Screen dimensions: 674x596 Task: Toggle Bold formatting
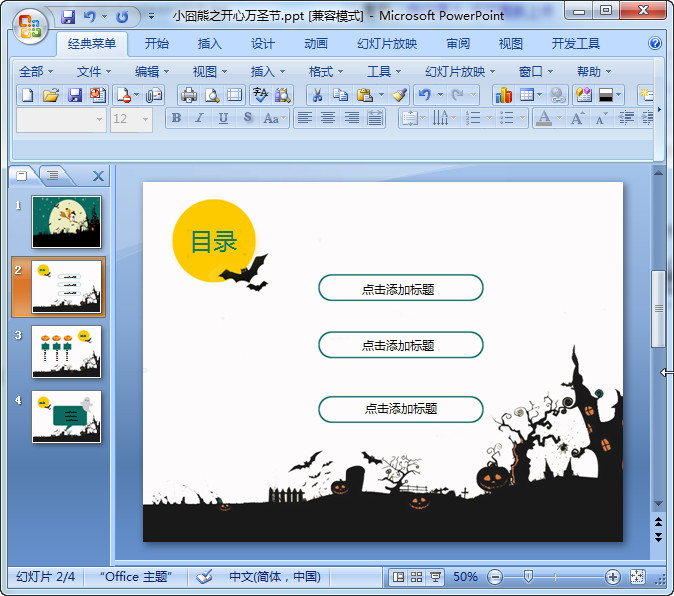point(176,118)
